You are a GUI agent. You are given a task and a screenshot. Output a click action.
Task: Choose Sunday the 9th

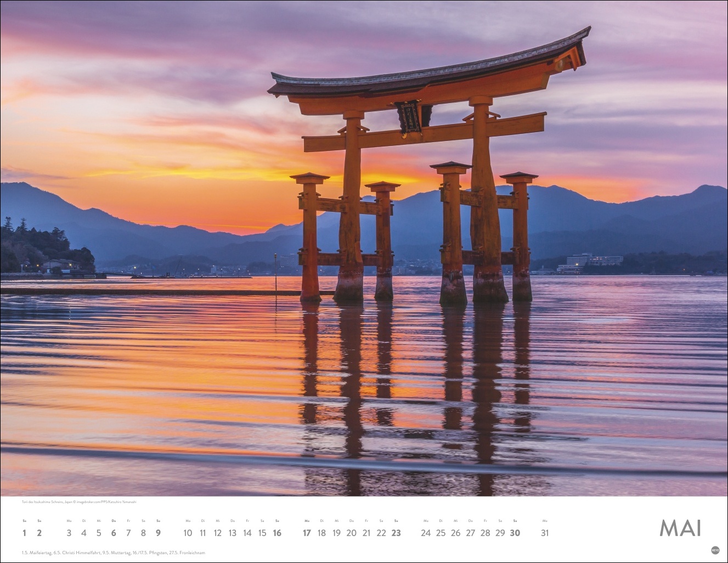pos(158,533)
